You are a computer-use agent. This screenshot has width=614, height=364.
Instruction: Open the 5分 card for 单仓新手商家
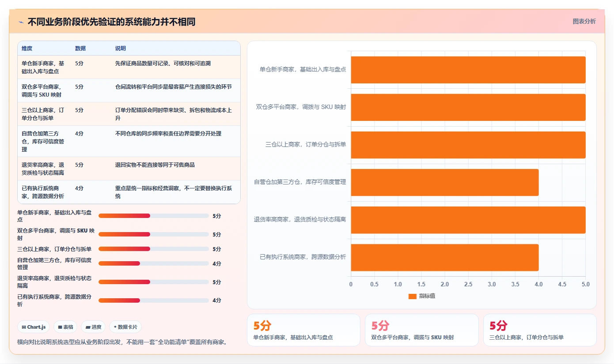303,330
